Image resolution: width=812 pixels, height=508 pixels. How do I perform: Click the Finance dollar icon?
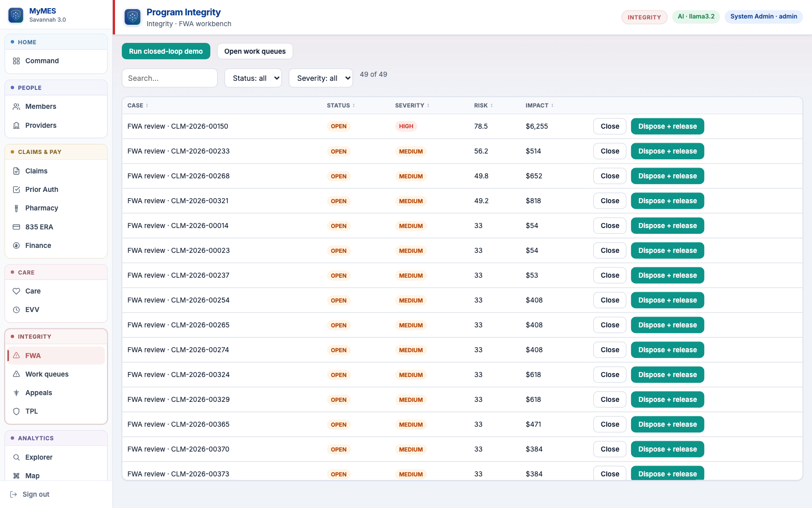(16, 246)
